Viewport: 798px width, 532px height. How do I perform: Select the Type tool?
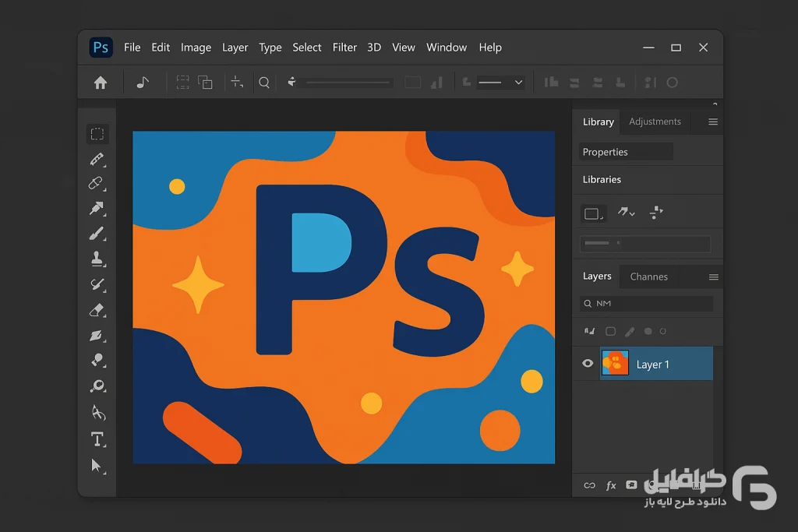(x=97, y=439)
